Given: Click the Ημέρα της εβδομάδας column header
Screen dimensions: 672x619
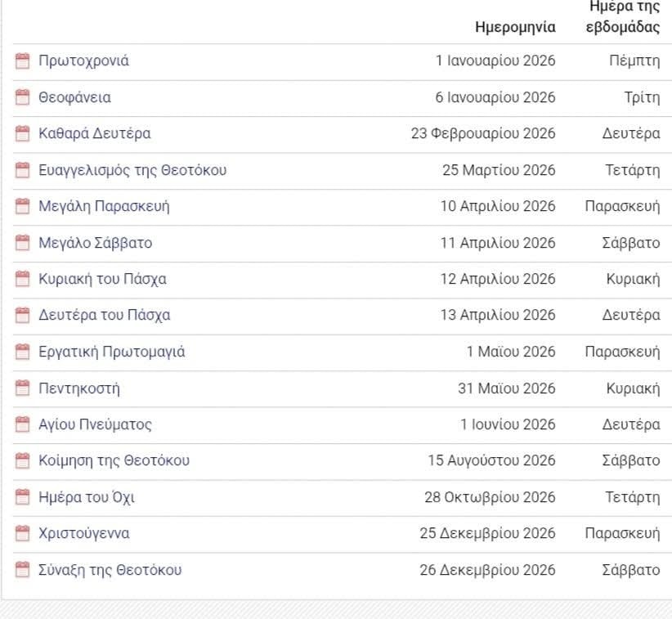Looking at the screenshot, I should click(x=624, y=16).
